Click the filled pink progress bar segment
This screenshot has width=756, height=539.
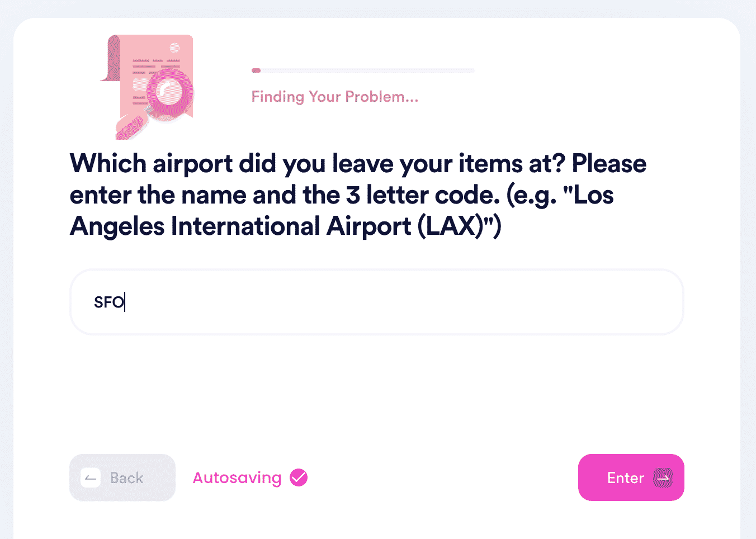[256, 70]
